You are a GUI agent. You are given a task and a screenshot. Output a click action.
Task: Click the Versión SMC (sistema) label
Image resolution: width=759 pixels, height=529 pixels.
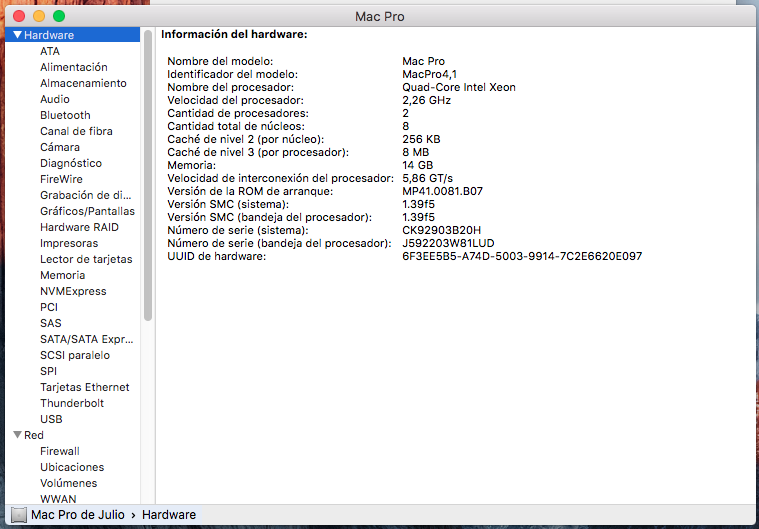tap(228, 204)
